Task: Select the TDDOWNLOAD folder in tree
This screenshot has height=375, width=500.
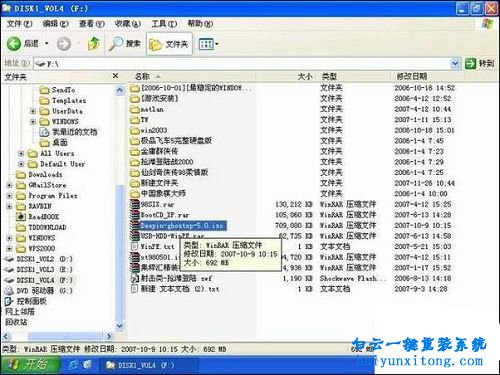Action: coord(41,227)
